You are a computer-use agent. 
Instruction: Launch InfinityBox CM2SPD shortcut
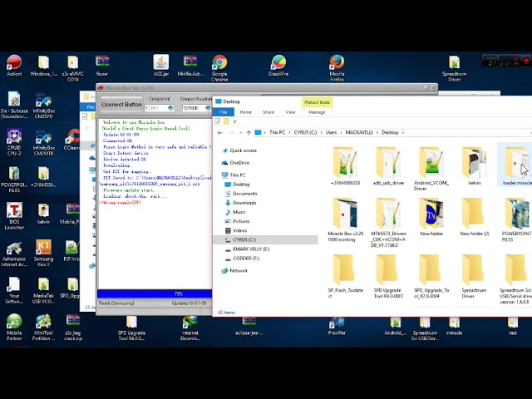[44, 106]
